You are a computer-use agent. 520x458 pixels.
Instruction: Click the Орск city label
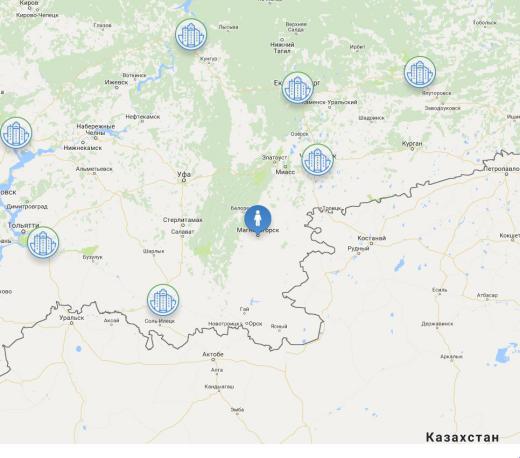(255, 323)
